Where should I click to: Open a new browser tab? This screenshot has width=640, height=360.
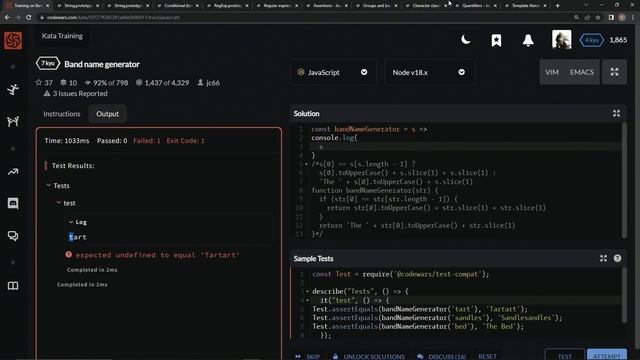pyautogui.click(x=558, y=6)
